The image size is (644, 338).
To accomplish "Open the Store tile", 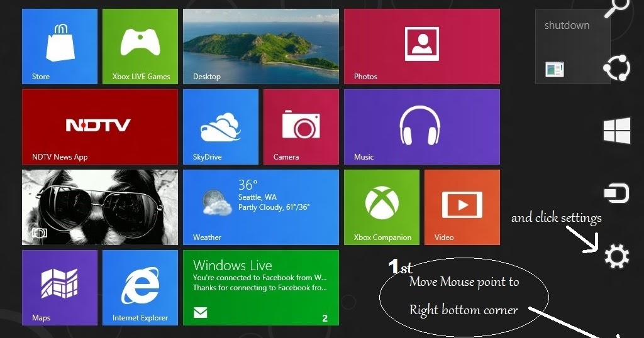I will click(x=60, y=46).
